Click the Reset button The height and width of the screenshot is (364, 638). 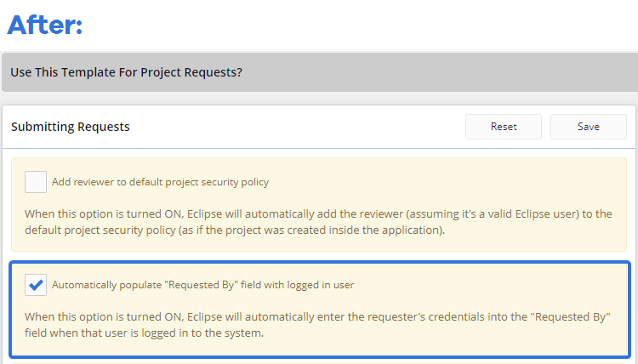(504, 127)
